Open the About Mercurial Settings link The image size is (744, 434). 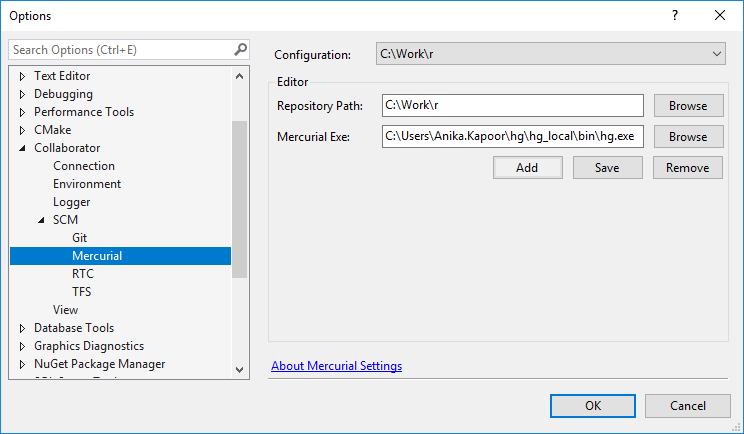click(x=336, y=366)
